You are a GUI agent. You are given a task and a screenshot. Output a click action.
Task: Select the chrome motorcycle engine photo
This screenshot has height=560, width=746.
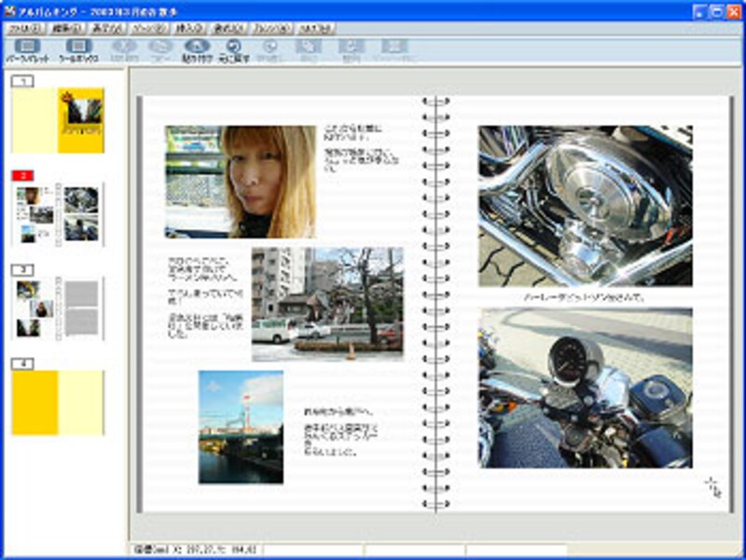click(585, 206)
